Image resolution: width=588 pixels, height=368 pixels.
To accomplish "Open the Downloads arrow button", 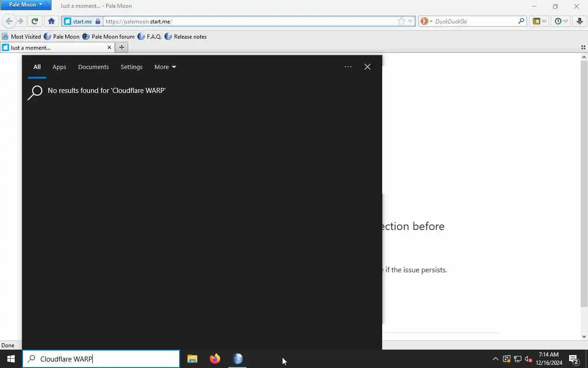I will click(580, 21).
